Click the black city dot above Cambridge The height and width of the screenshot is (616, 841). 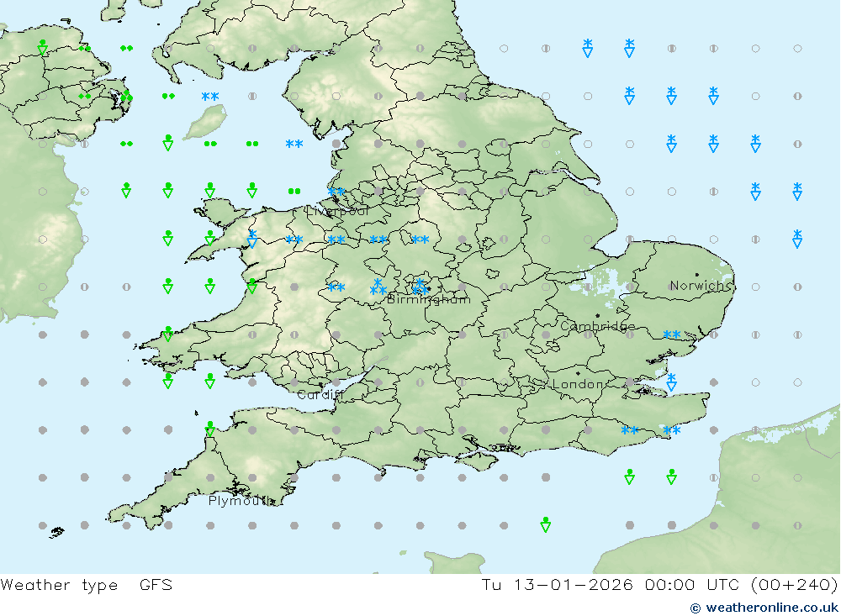pos(597,316)
